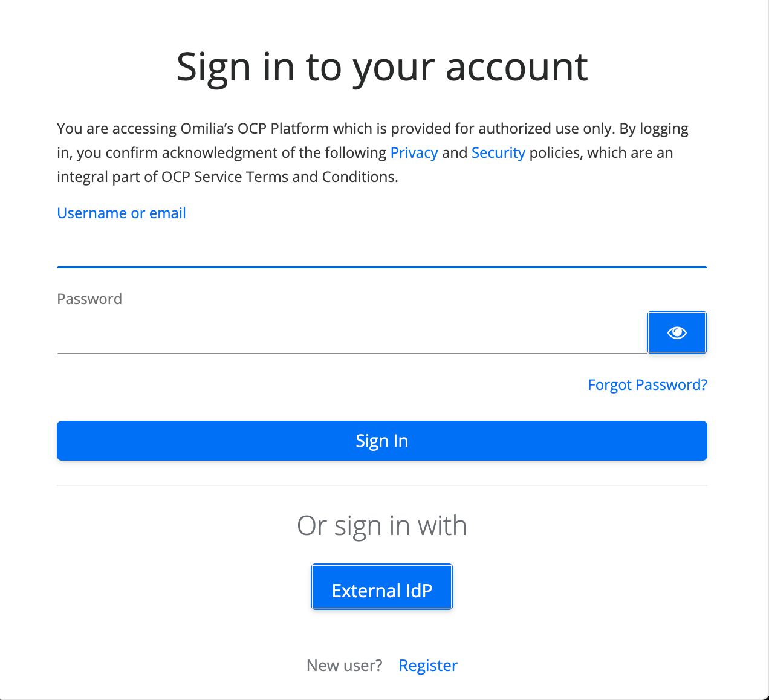Click the "Or sign in with" heading
This screenshot has width=769, height=700.
tap(381, 526)
